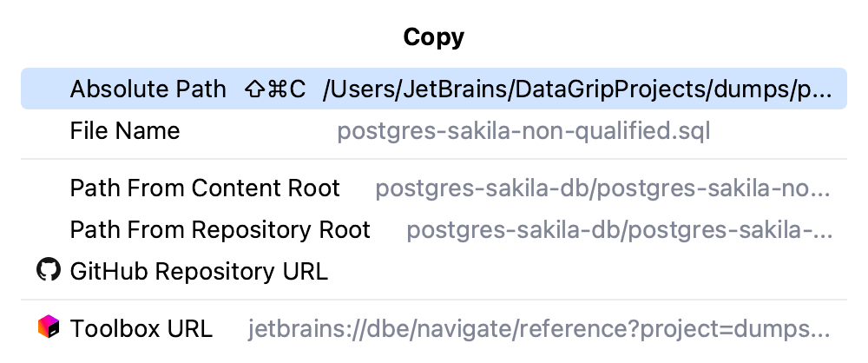Click the jetbrains://dbe/navigate URL text
Viewport: 868px width, 363px height.
click(x=539, y=328)
